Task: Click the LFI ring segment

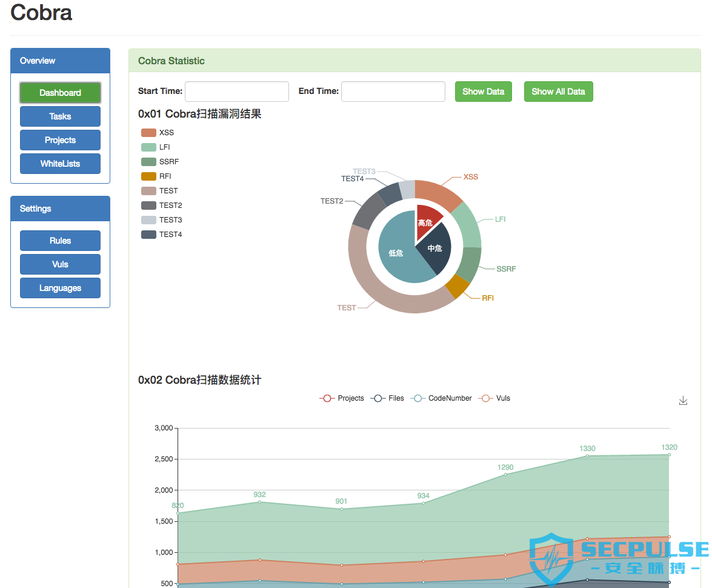Action: (x=468, y=226)
